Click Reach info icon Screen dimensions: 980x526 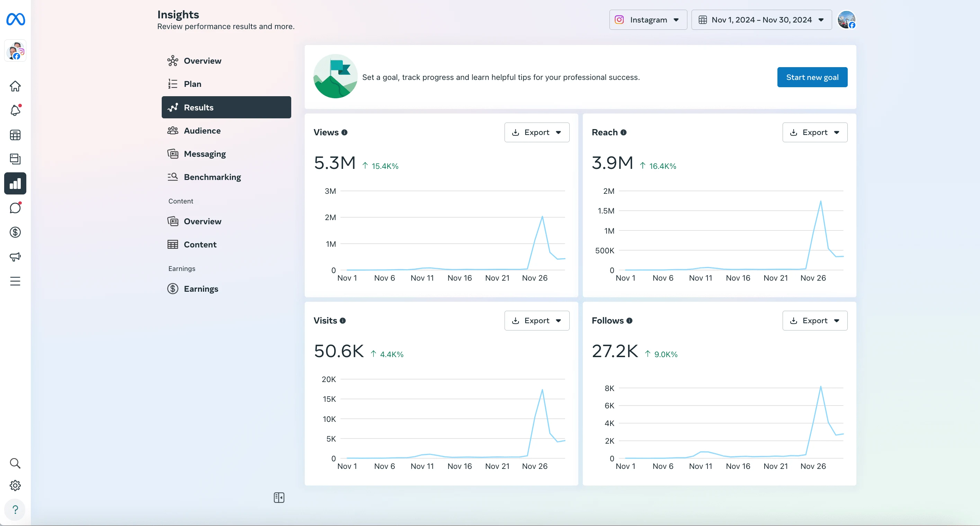click(x=623, y=132)
